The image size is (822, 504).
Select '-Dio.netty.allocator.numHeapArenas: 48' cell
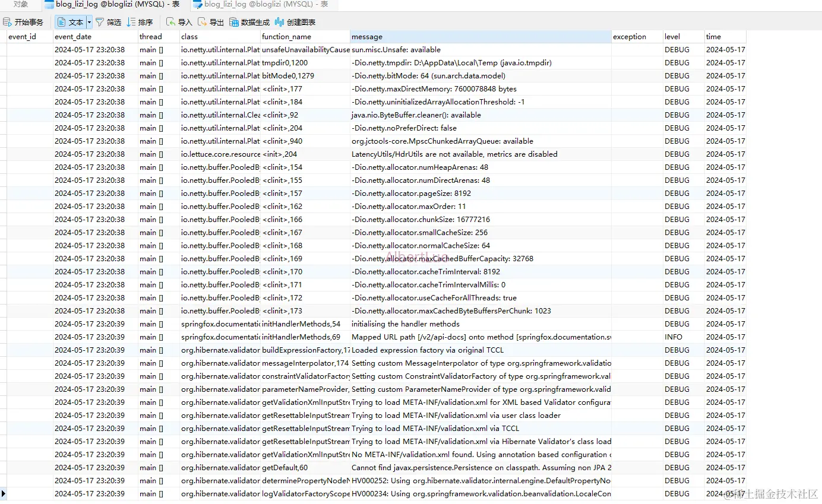(480, 167)
